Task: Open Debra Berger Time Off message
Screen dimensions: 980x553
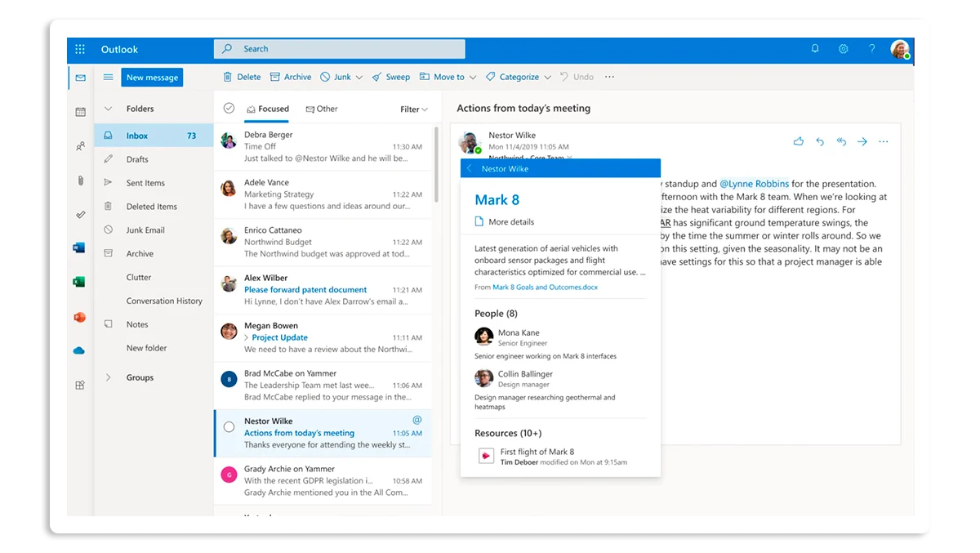Action: click(x=323, y=147)
